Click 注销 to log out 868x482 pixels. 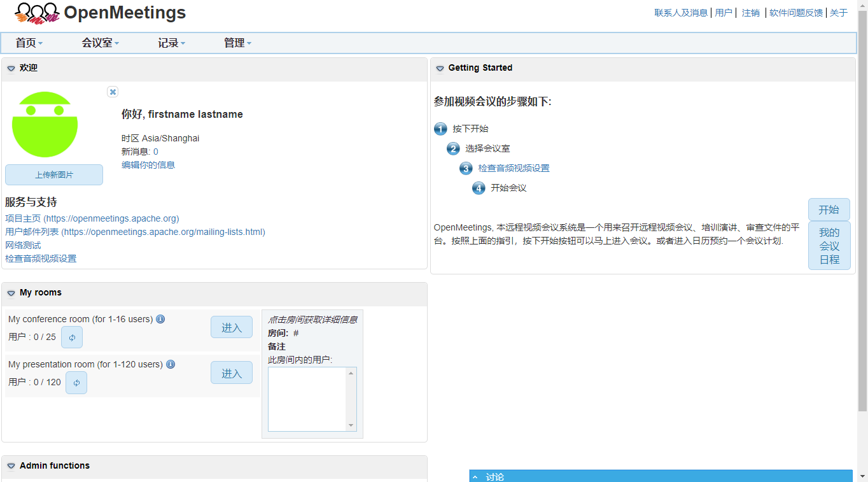[x=751, y=13]
